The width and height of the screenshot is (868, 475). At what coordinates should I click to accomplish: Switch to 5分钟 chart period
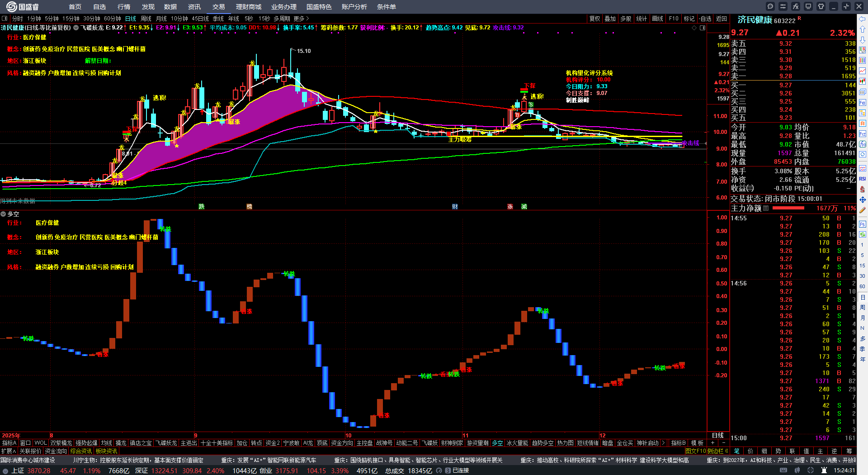click(52, 19)
